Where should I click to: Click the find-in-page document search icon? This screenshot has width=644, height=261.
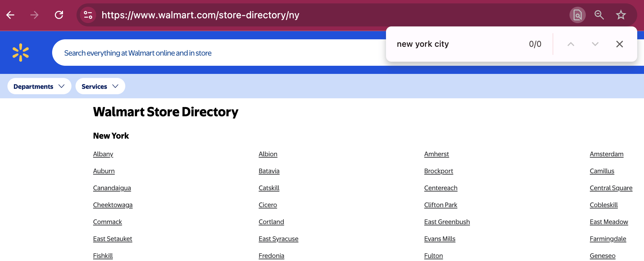[x=577, y=15]
